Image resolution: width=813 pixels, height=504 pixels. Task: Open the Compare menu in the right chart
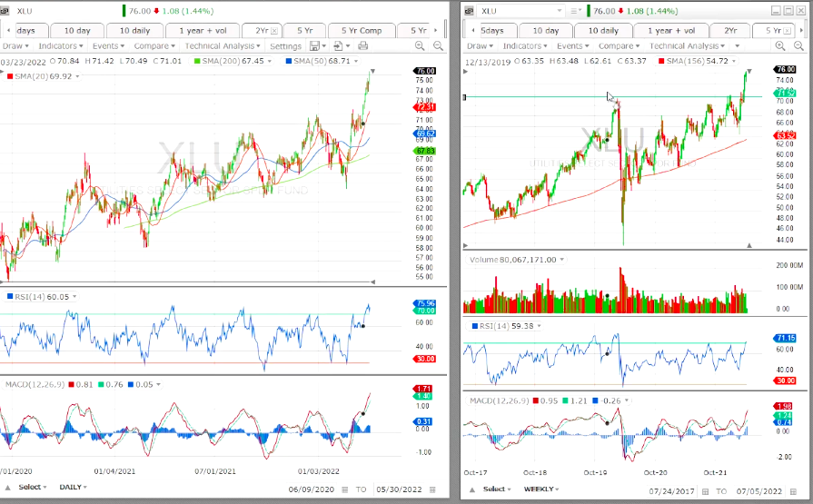[620, 46]
